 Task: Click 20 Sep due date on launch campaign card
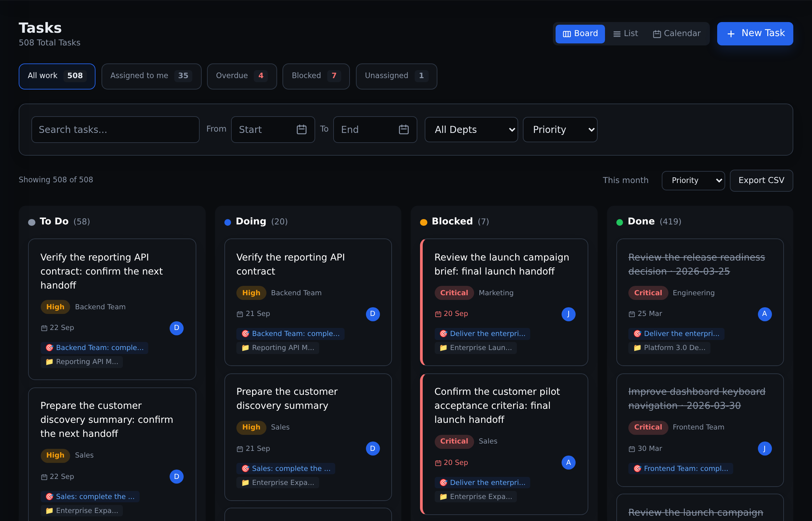[451, 314]
